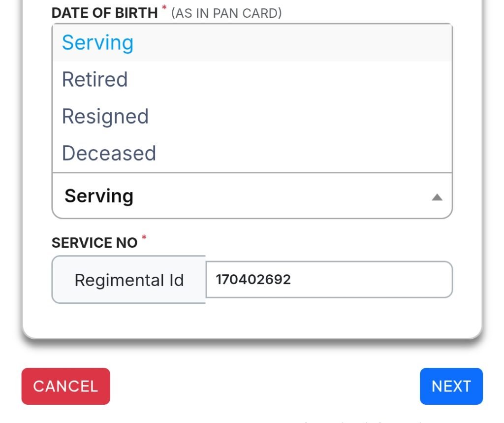Pick Deceased in the dropdown options
The height and width of the screenshot is (423, 504).
[109, 153]
